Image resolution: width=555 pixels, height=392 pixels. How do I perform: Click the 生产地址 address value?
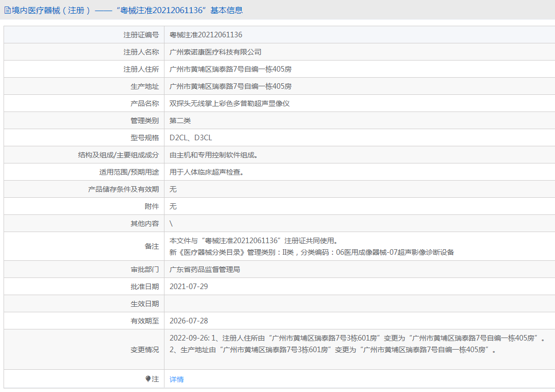coord(231,86)
